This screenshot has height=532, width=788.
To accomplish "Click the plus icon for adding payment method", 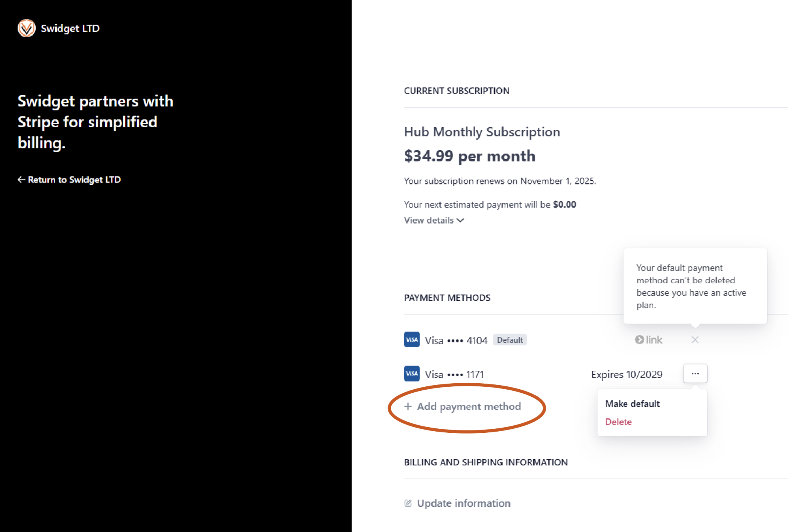I will [x=408, y=406].
